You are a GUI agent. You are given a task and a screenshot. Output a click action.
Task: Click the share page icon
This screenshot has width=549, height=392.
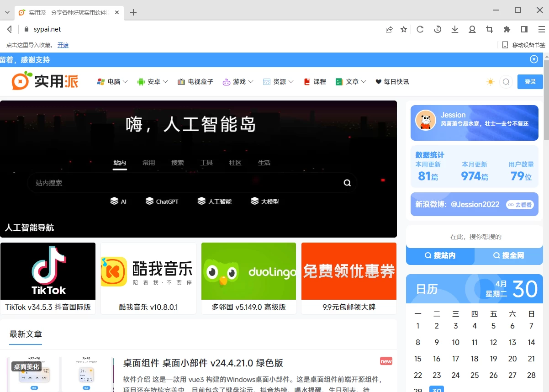pos(389,30)
